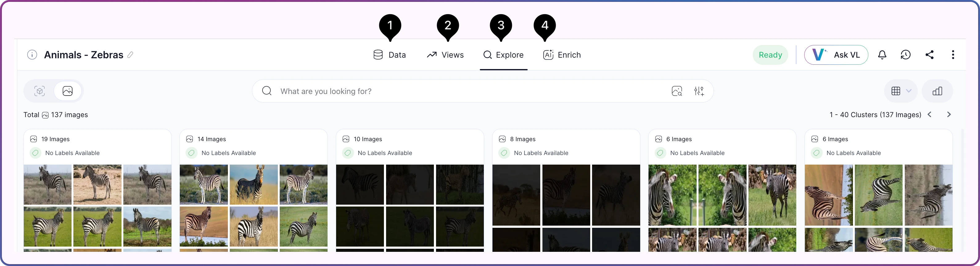Image resolution: width=980 pixels, height=266 pixels.
Task: Click image icon of 8 Images cluster
Action: pyautogui.click(x=502, y=139)
